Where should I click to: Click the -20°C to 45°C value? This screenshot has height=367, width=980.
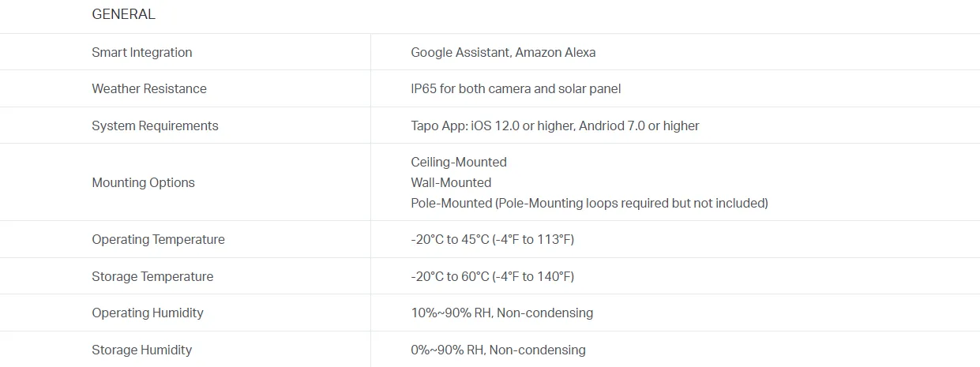[492, 239]
